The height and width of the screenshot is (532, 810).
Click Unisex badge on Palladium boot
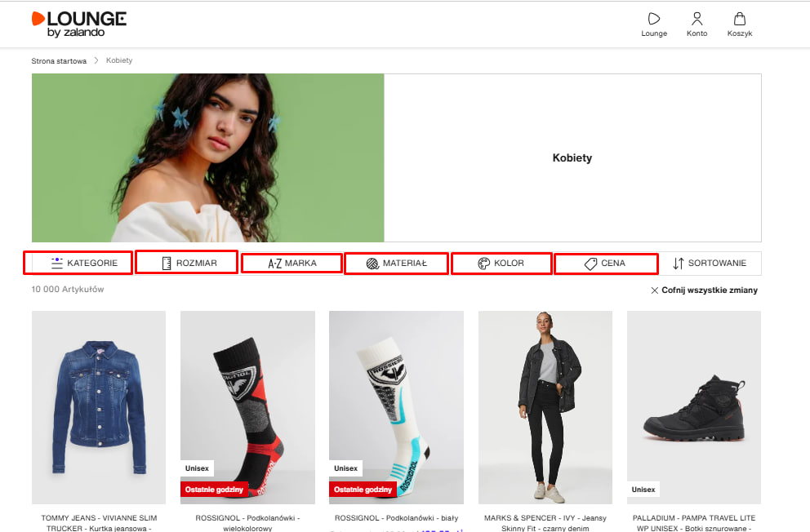643,490
